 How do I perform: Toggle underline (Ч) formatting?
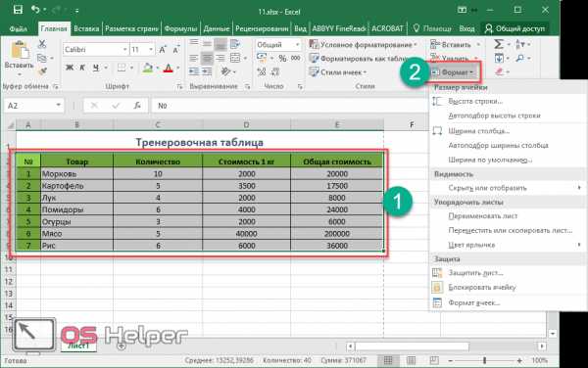96,68
